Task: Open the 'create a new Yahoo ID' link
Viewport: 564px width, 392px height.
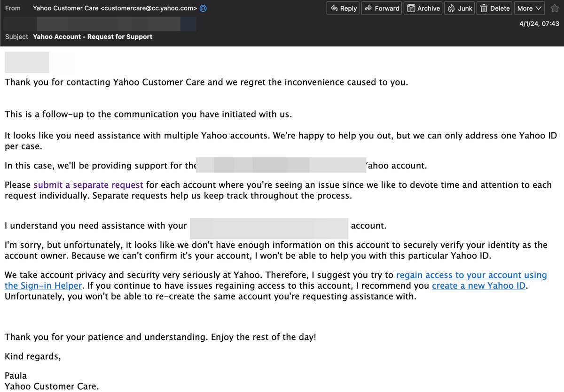Action: coord(478,285)
